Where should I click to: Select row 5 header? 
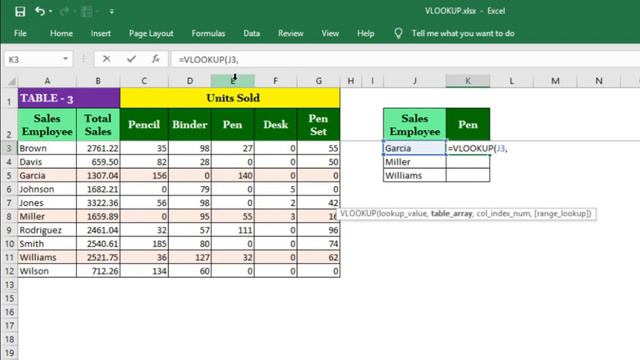tap(9, 176)
